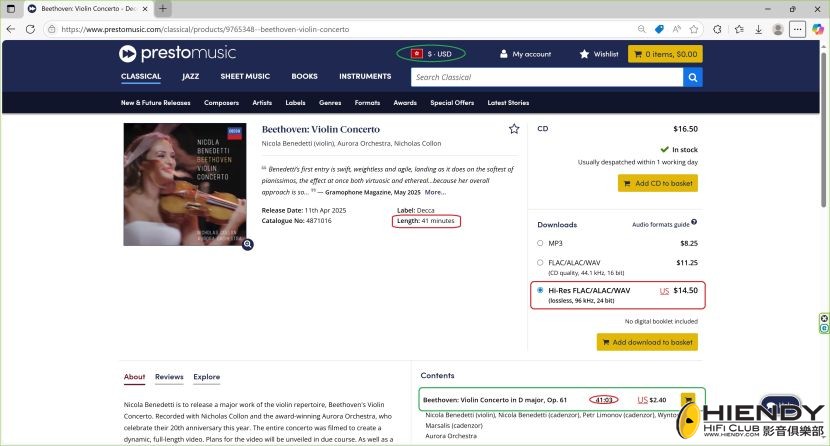
Task: Click the album cover image
Action: [185, 184]
